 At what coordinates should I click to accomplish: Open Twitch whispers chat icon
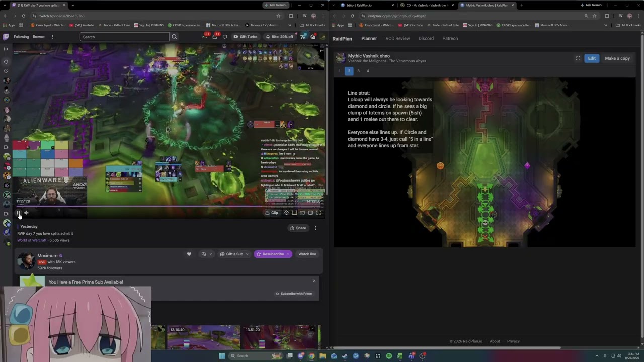coord(225,37)
